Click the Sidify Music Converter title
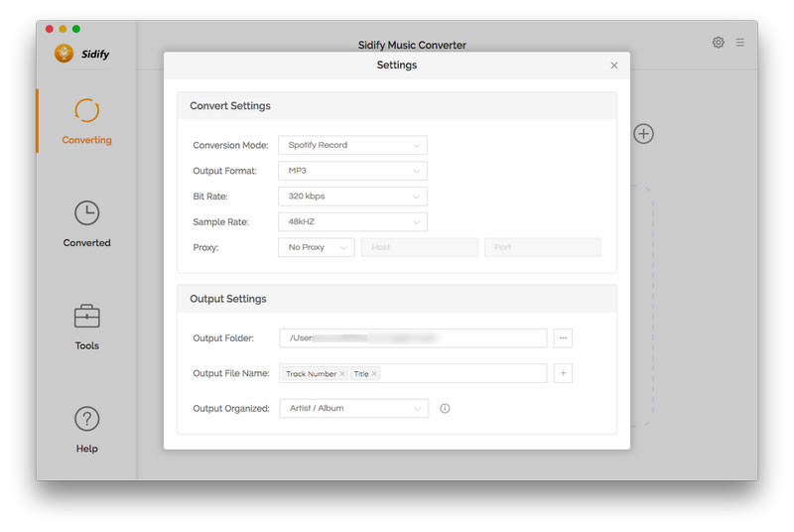 tap(412, 45)
